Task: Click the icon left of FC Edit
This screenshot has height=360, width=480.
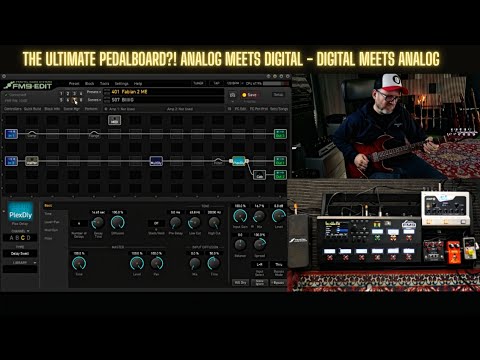Action: (229, 109)
